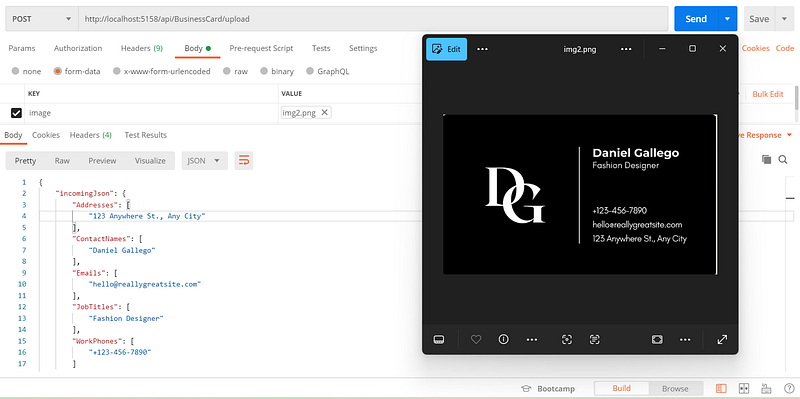Screen dimensions: 800x399
Task: Open the Send button dropdown arrow
Action: tap(728, 19)
